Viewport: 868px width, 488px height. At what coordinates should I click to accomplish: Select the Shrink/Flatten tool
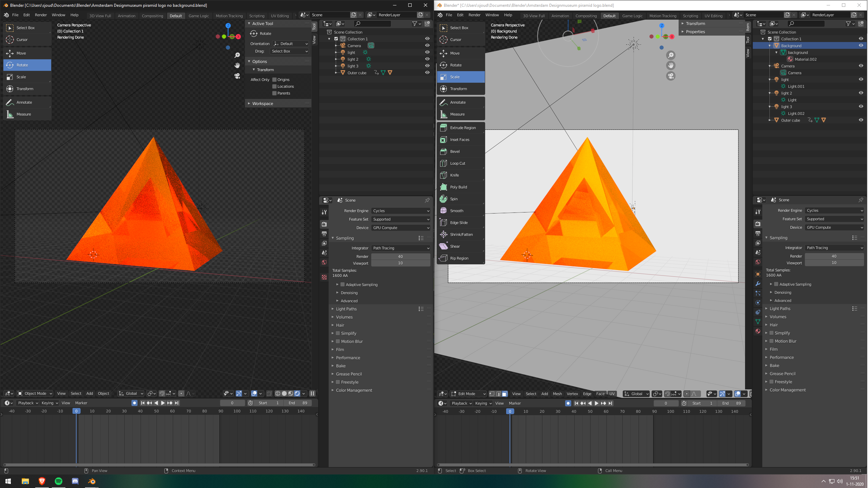[x=460, y=234]
